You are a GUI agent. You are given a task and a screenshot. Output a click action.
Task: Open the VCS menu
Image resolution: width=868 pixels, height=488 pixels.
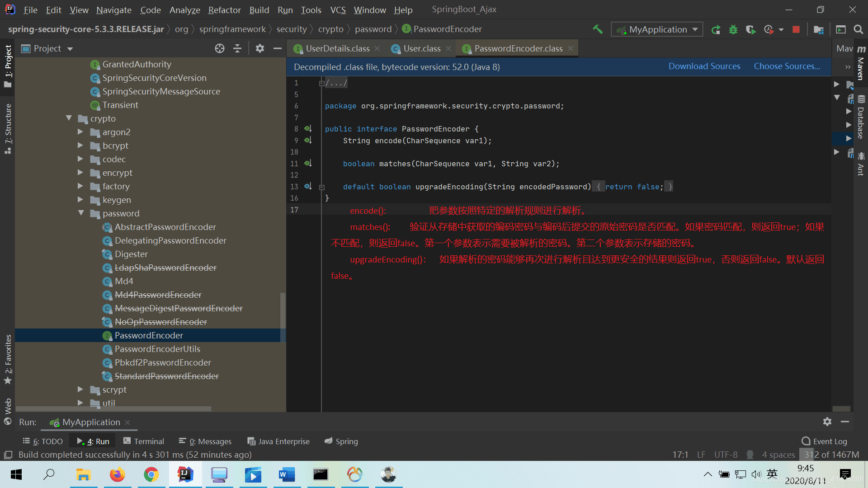[x=338, y=10]
